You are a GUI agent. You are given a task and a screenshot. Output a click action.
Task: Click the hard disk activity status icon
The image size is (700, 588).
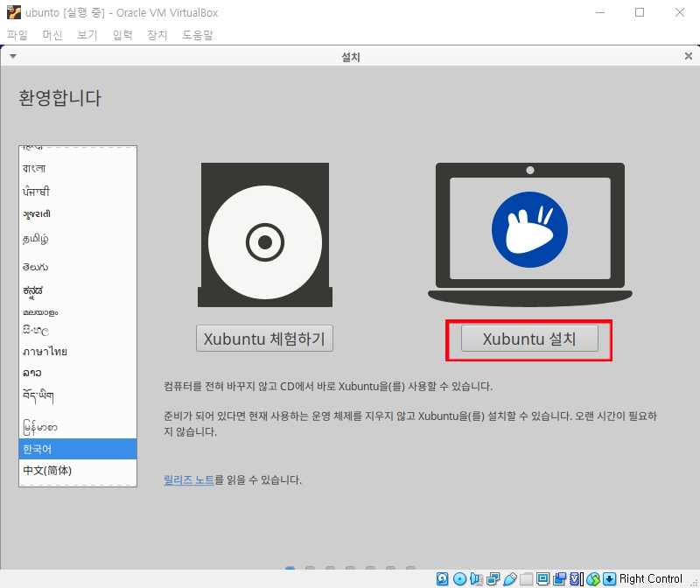pos(443,579)
